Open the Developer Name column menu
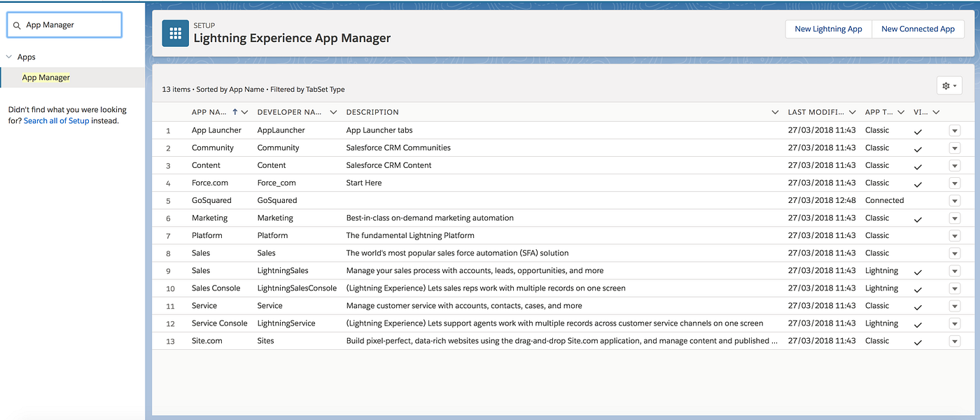This screenshot has width=980, height=420. (x=333, y=111)
